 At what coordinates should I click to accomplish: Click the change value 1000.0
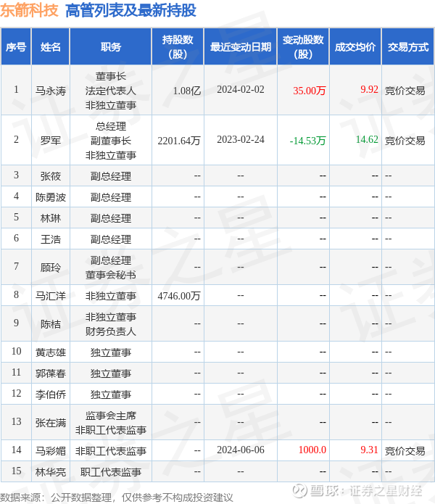(x=312, y=450)
